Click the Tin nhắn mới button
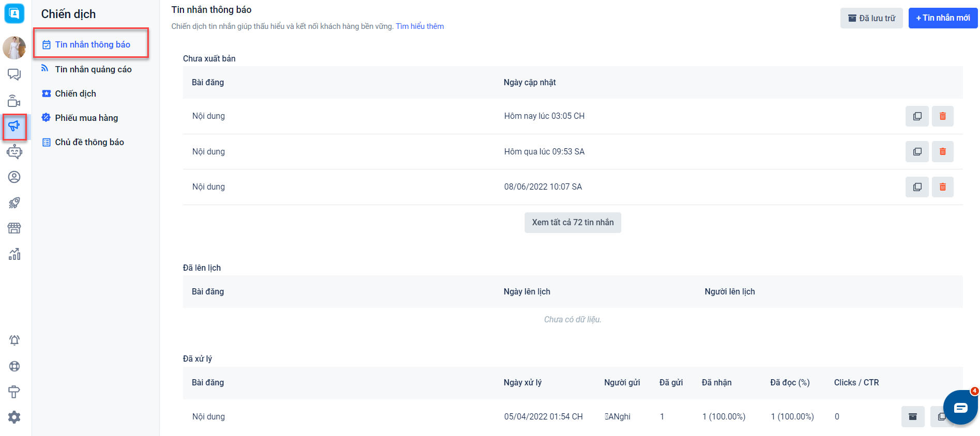 (x=942, y=18)
